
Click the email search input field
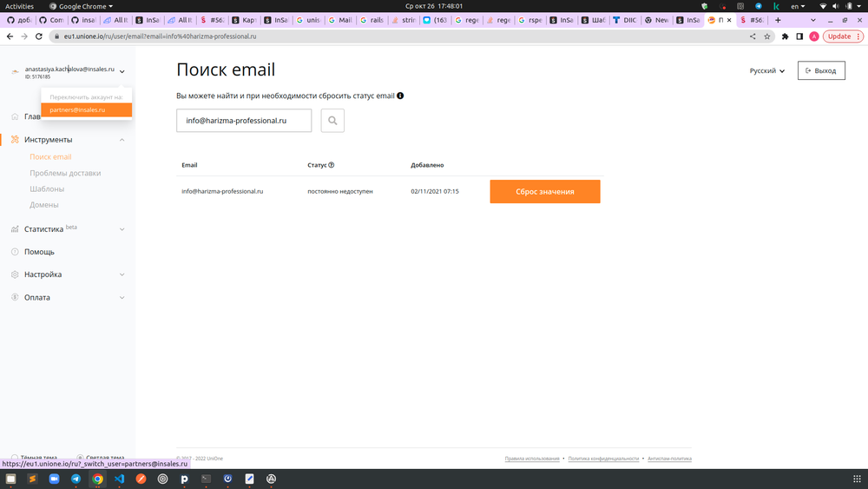244,120
